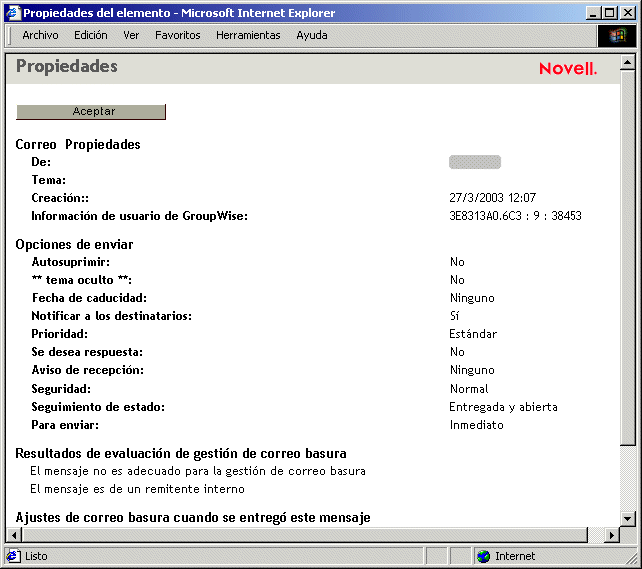
Task: Click the 'Ninguno' value for Aviso de recepción
Action: (472, 370)
